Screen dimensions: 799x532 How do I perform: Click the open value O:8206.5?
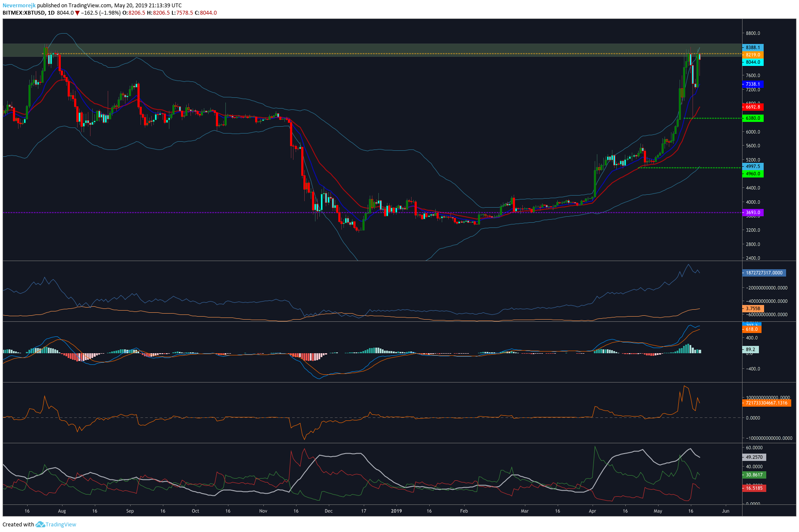pyautogui.click(x=134, y=13)
